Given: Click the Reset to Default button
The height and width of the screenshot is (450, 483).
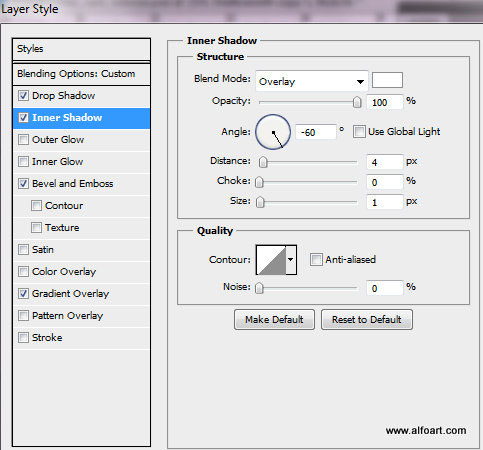Looking at the screenshot, I should [x=367, y=320].
